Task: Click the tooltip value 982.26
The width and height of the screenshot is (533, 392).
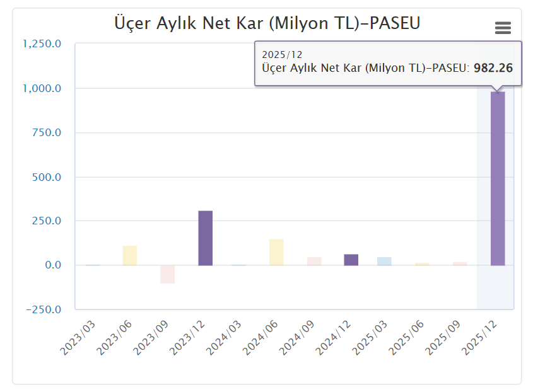Action: (x=493, y=68)
